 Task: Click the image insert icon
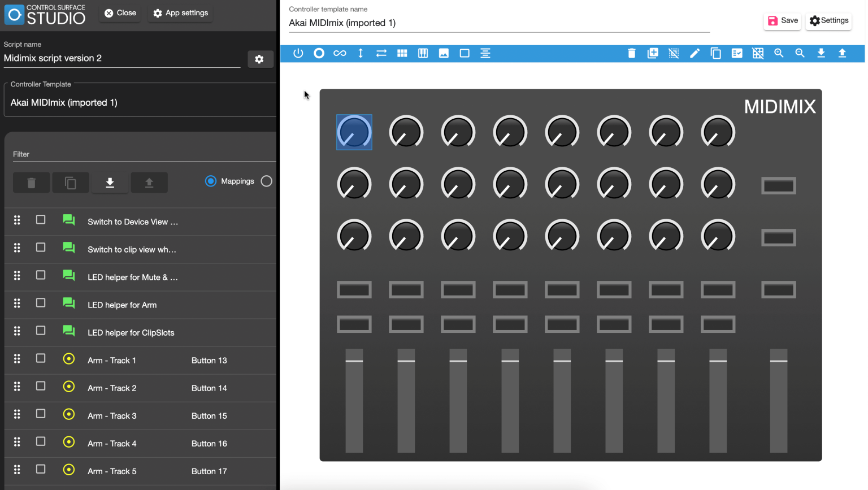pos(444,53)
